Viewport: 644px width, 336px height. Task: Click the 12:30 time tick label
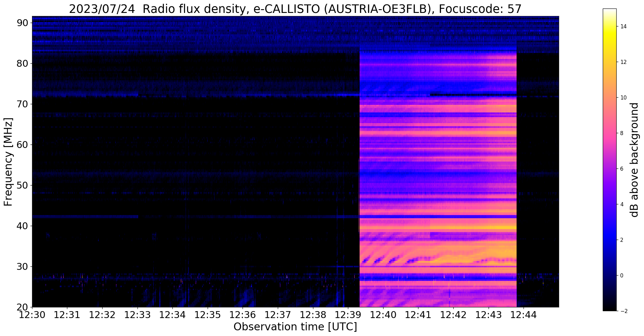(32, 315)
